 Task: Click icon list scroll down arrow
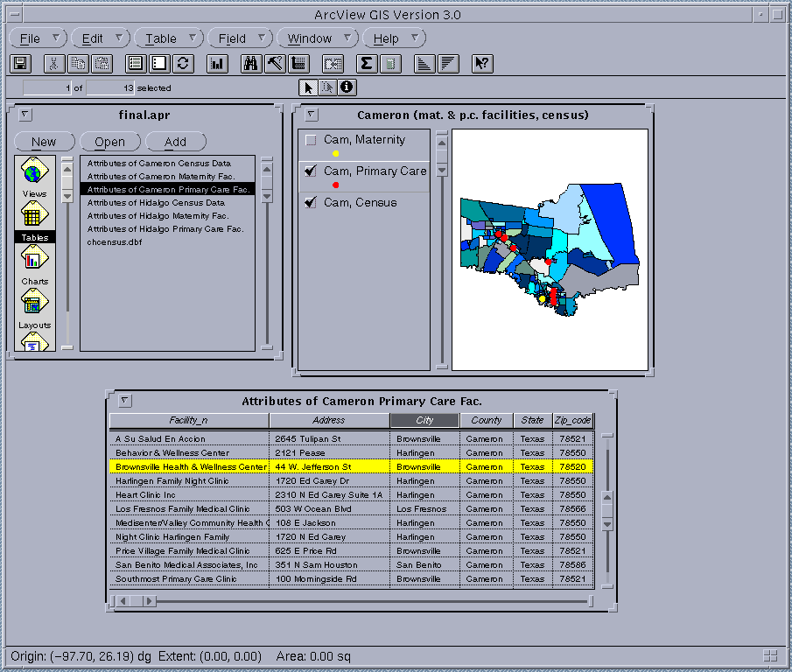[x=67, y=196]
